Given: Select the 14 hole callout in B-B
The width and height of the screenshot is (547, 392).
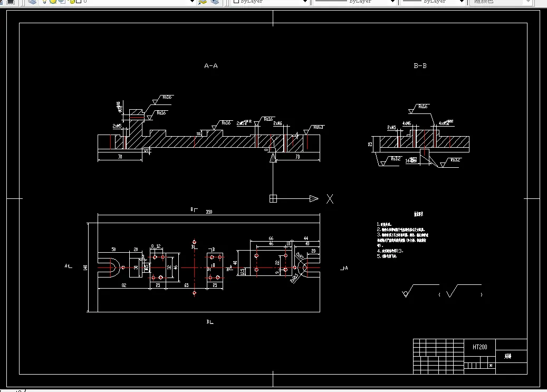Looking at the screenshot, I should click(411, 160).
